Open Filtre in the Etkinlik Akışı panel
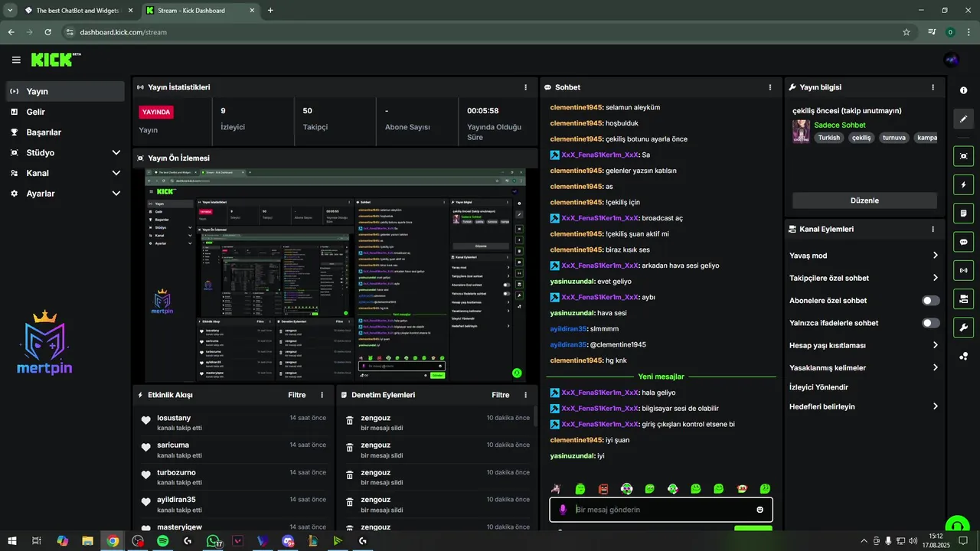The height and width of the screenshot is (551, 980). (x=297, y=395)
